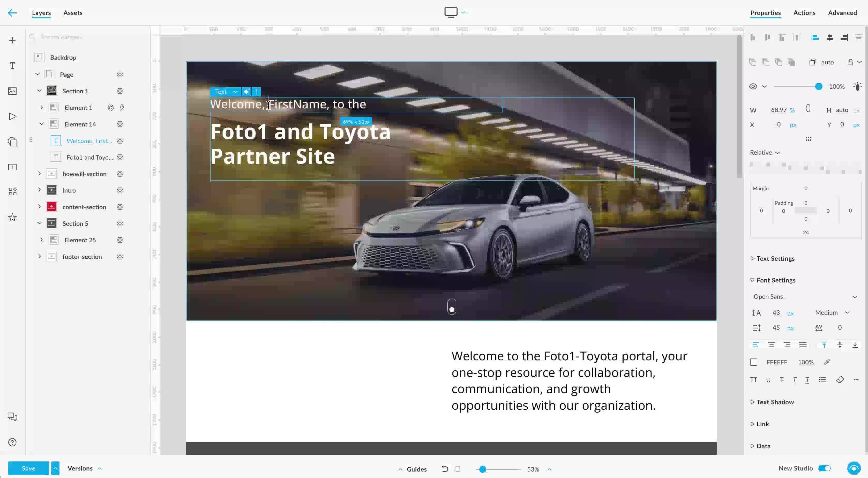The image size is (868, 478).
Task: Click the add widget plus icon
Action: click(x=12, y=40)
